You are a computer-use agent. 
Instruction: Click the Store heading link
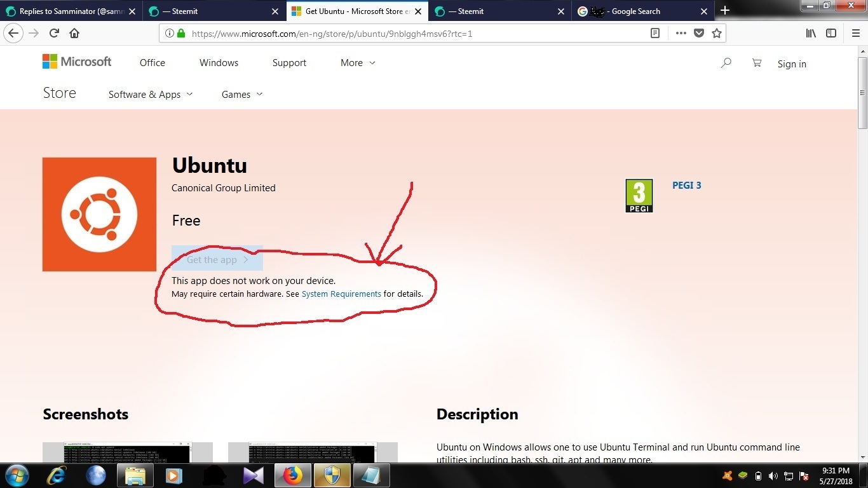click(60, 93)
